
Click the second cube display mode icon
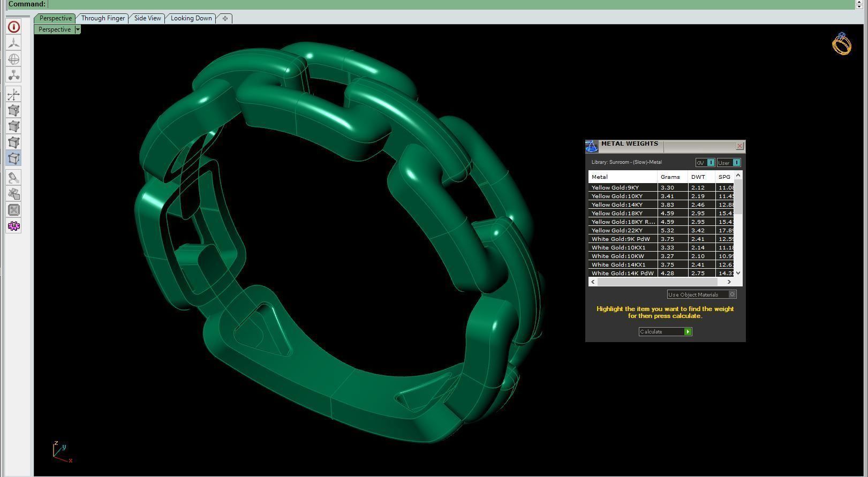14,126
